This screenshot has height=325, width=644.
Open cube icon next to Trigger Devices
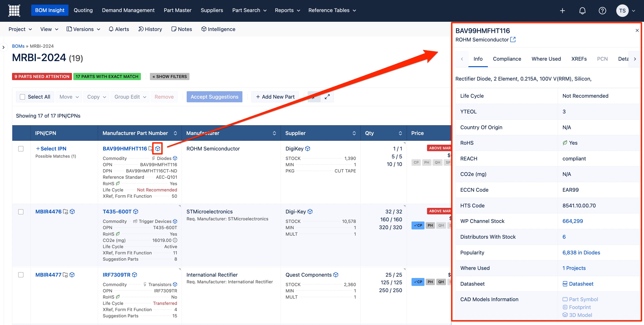tap(175, 221)
